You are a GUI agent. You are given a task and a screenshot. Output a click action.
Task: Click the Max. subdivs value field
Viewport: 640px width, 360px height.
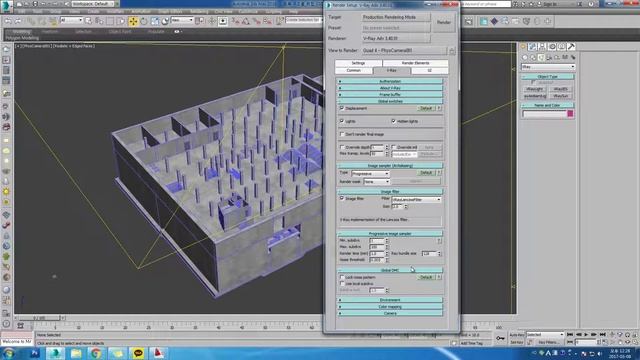click(377, 247)
